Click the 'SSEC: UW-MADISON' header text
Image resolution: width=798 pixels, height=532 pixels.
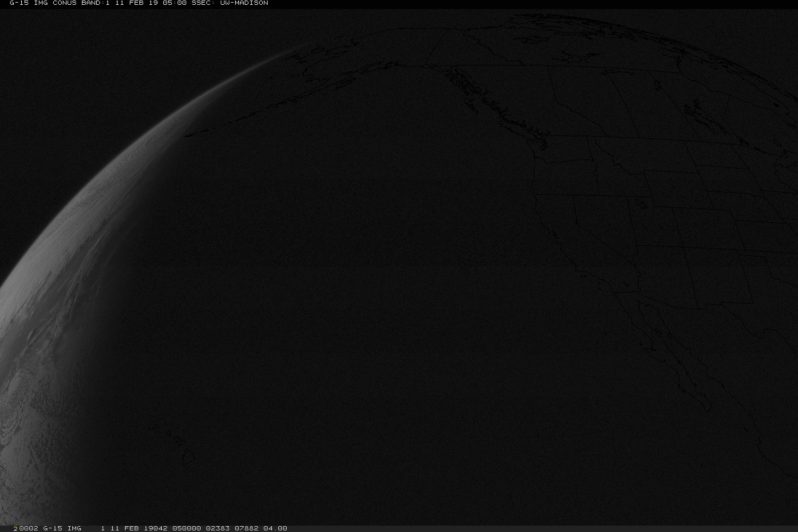click(229, 3)
